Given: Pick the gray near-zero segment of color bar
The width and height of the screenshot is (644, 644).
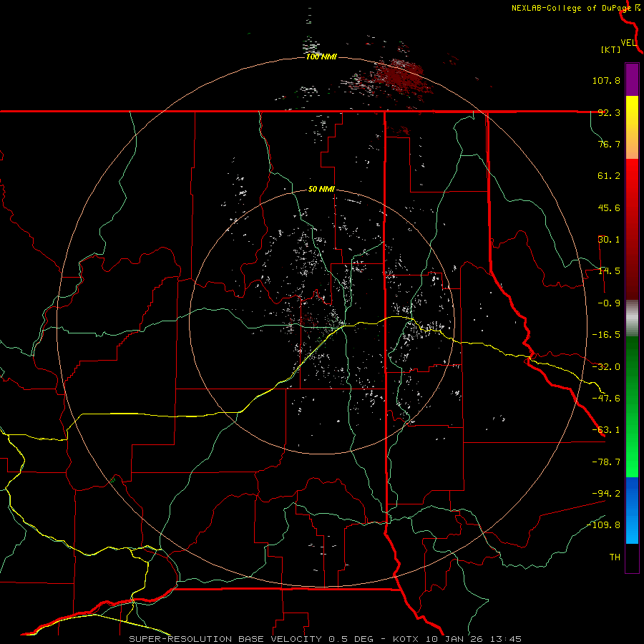Looking at the screenshot, I should pyautogui.click(x=632, y=318).
